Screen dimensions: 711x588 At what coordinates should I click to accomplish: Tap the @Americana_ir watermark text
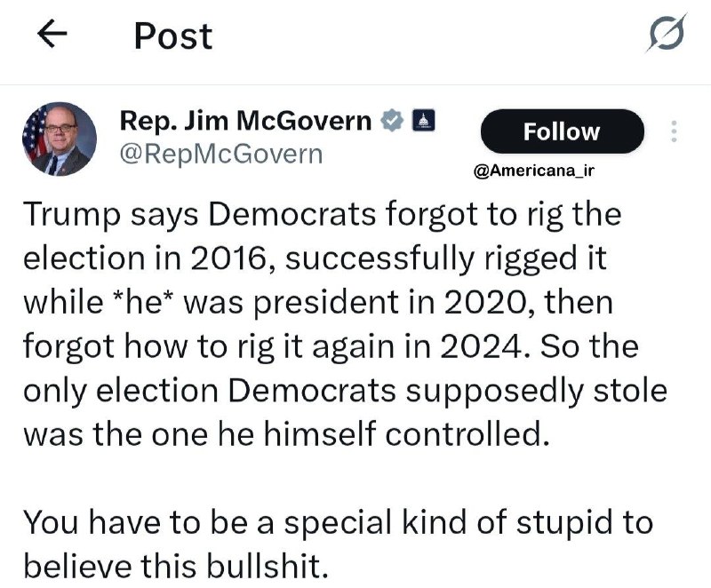[x=534, y=171]
